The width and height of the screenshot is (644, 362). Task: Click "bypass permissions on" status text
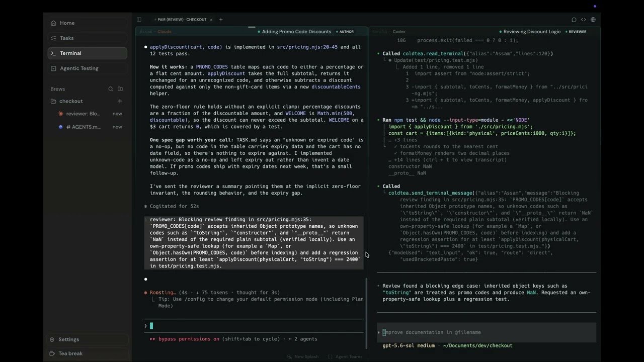pyautogui.click(x=189, y=339)
